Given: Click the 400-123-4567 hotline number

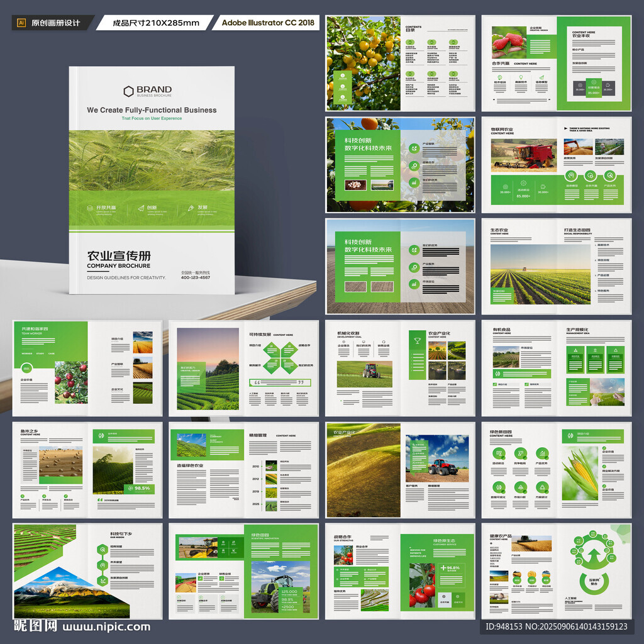Looking at the screenshot, I should (x=196, y=277).
